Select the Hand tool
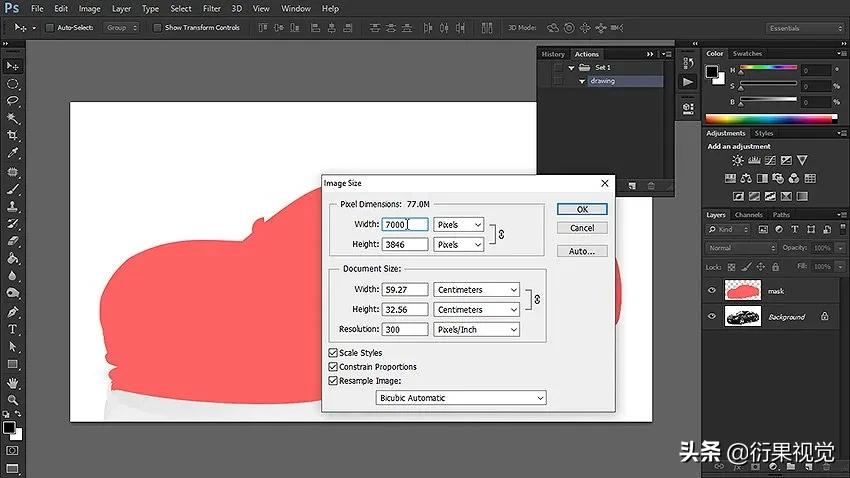The width and height of the screenshot is (850, 478). (x=13, y=382)
